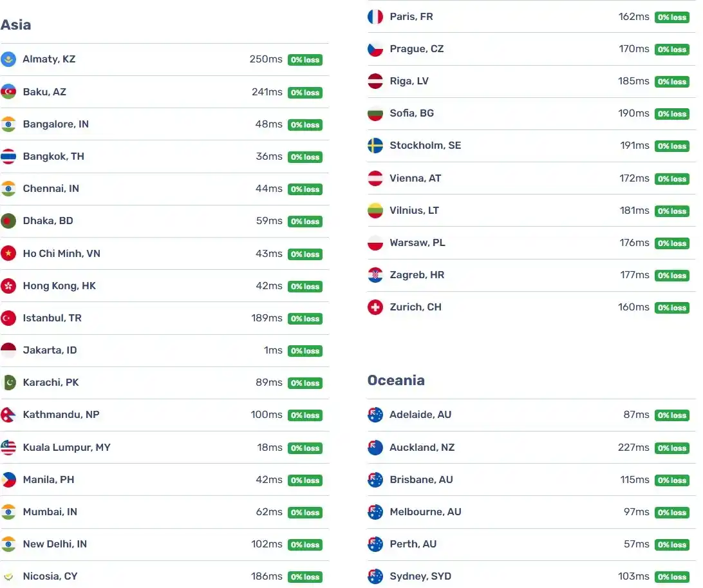Click the 227ms latency value for Auckland

point(633,447)
